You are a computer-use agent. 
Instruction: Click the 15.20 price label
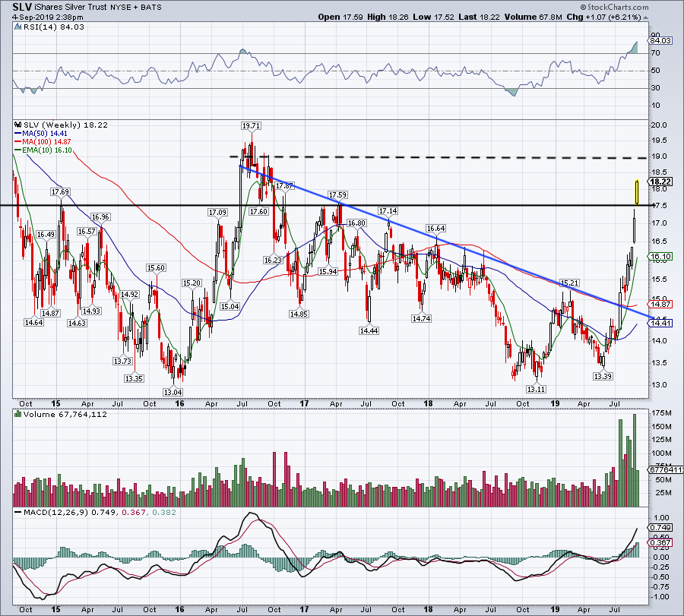click(x=192, y=283)
